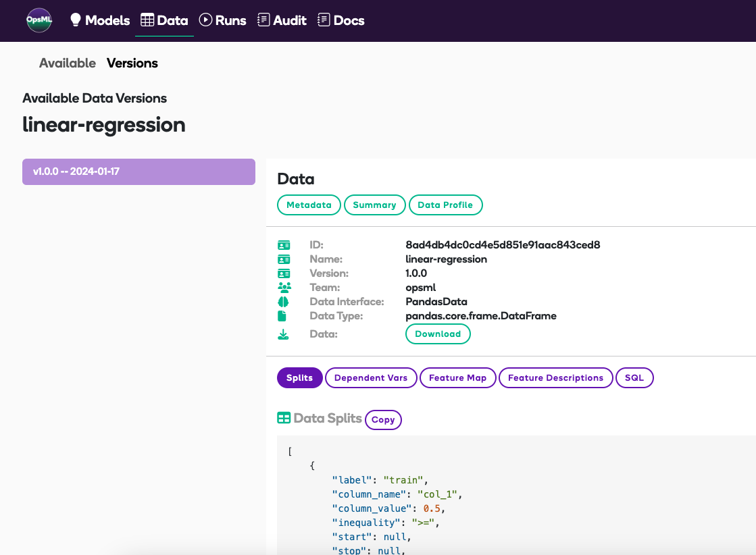The width and height of the screenshot is (756, 555).
Task: Switch to Dependent Vars tab
Action: click(371, 377)
